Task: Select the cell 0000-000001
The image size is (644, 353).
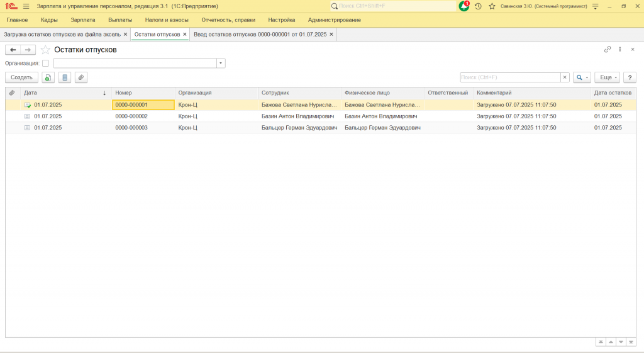Action: (x=143, y=105)
